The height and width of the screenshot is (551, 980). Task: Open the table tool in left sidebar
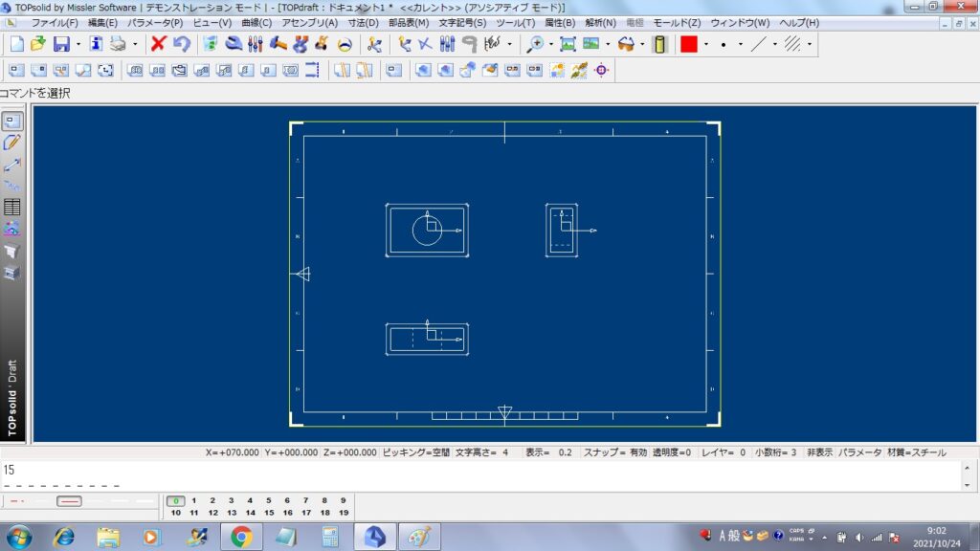(11, 207)
